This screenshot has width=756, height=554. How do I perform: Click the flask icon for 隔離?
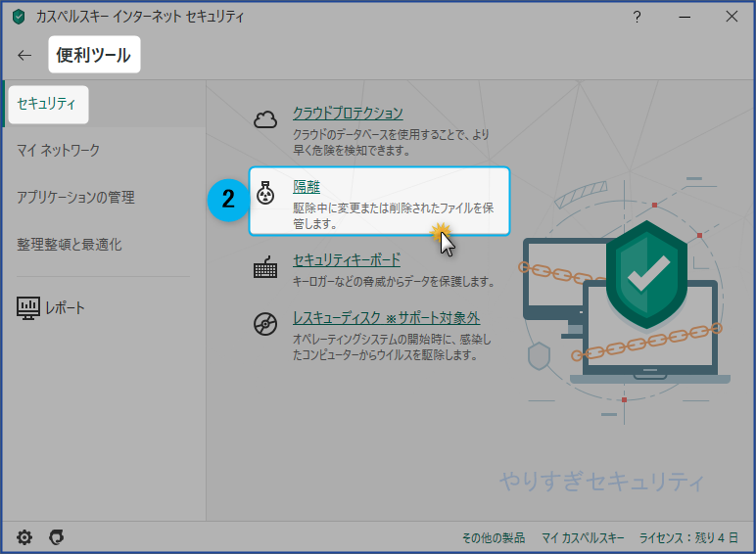click(x=265, y=193)
